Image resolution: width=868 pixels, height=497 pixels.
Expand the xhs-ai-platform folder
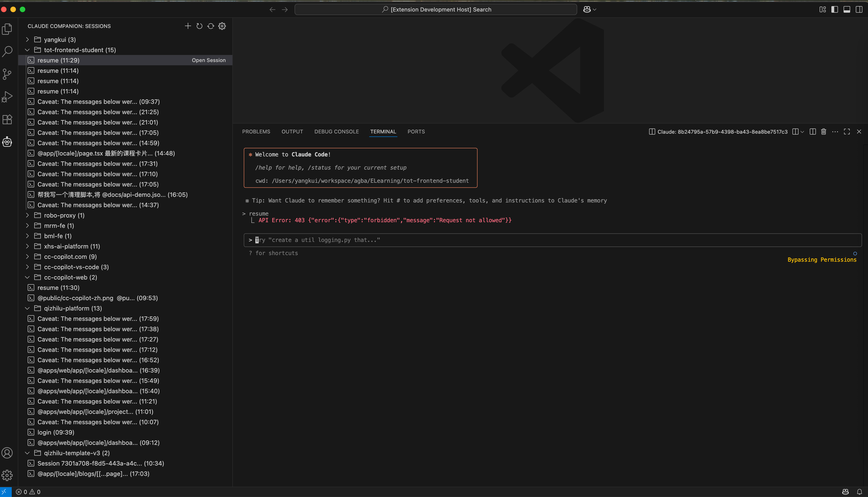[28, 246]
